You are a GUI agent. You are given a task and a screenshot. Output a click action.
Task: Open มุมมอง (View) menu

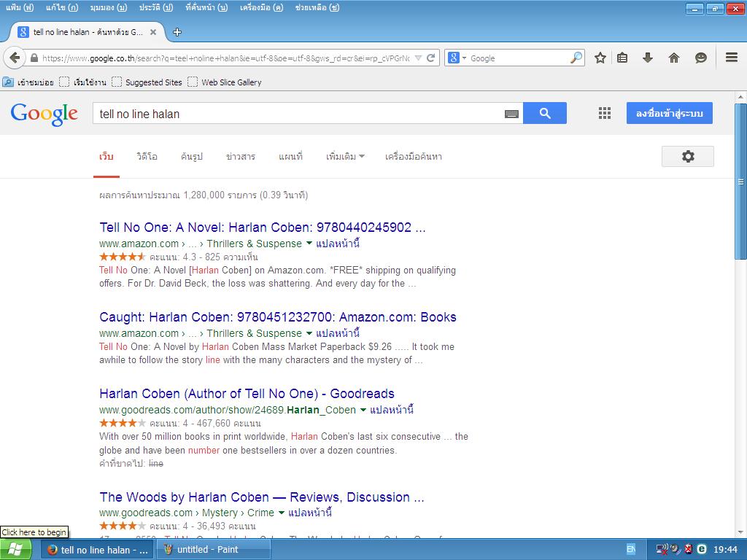(108, 7)
